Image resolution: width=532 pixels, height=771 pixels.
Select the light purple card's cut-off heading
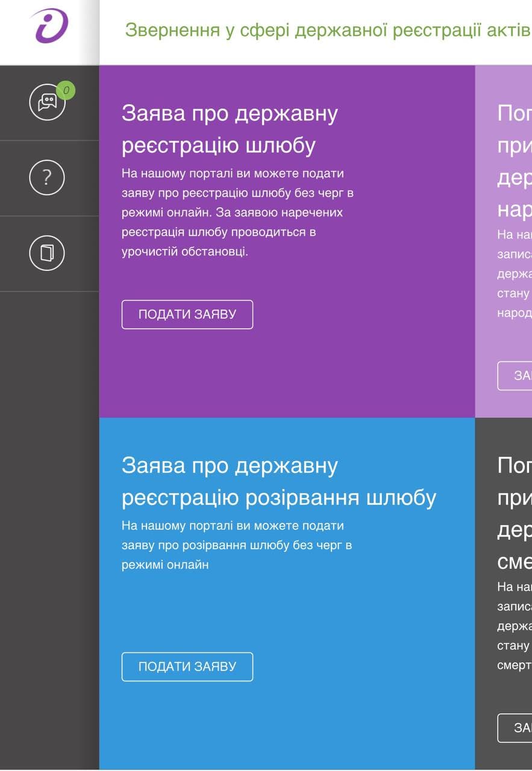(515, 161)
